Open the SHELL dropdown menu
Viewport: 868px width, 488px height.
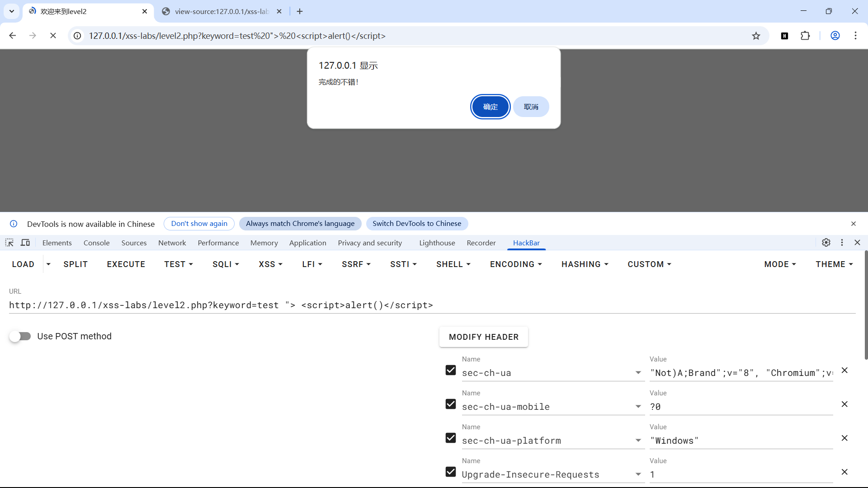(453, 264)
